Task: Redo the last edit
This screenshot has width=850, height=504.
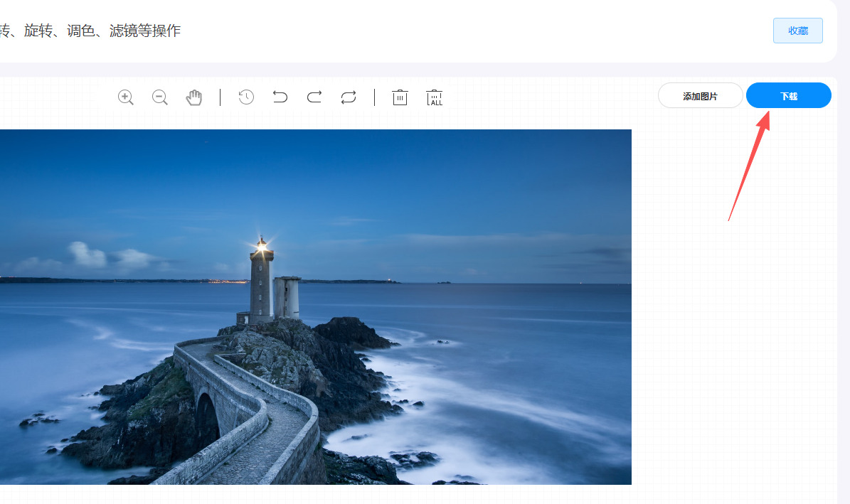Action: tap(314, 97)
